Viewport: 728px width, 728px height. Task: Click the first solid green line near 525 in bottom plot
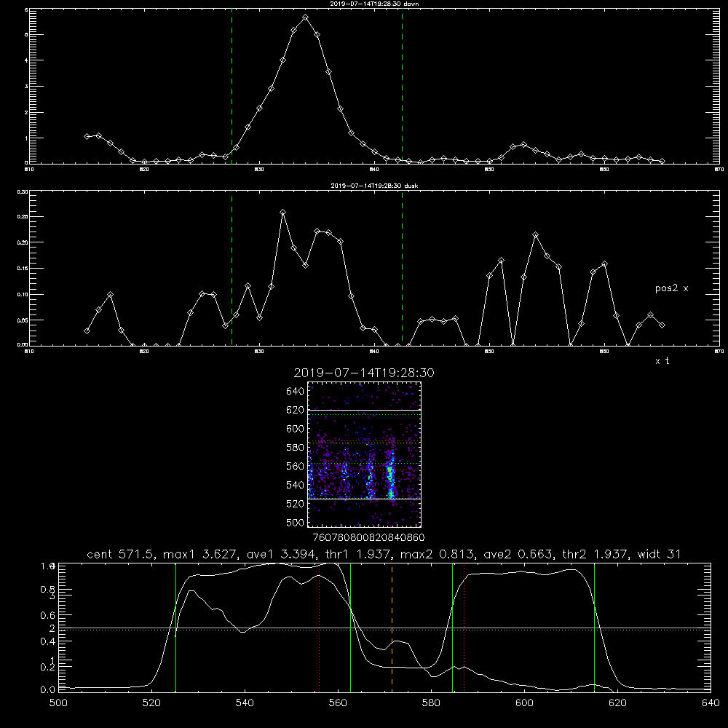175,627
